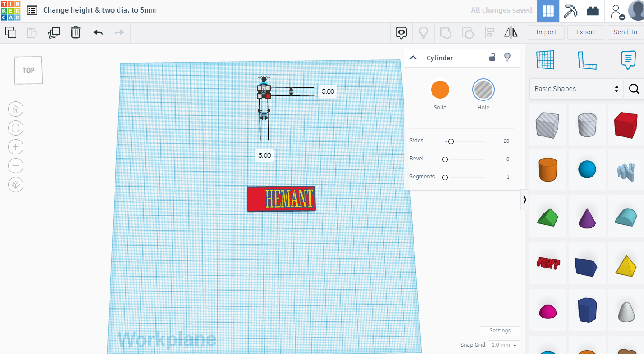Delete the selected shape with trash icon
Screen dimensions: 644x354
(76, 32)
